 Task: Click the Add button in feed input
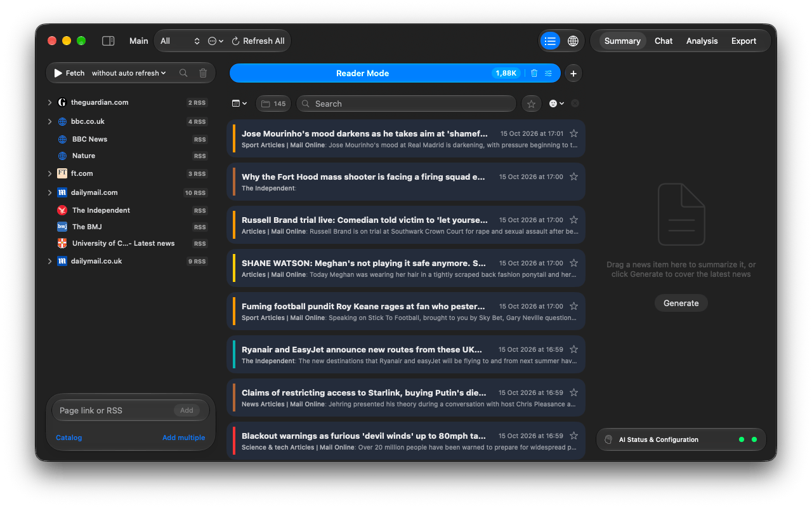pyautogui.click(x=187, y=410)
